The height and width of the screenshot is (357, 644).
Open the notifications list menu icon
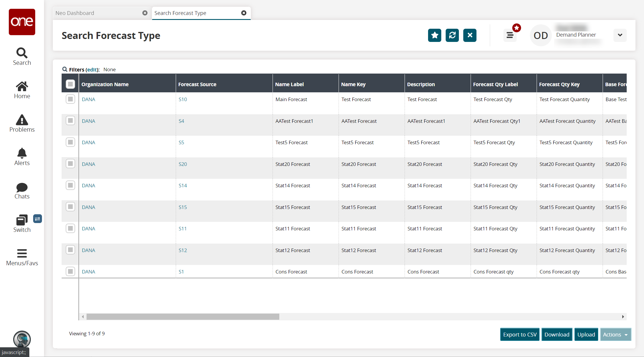pyautogui.click(x=510, y=35)
